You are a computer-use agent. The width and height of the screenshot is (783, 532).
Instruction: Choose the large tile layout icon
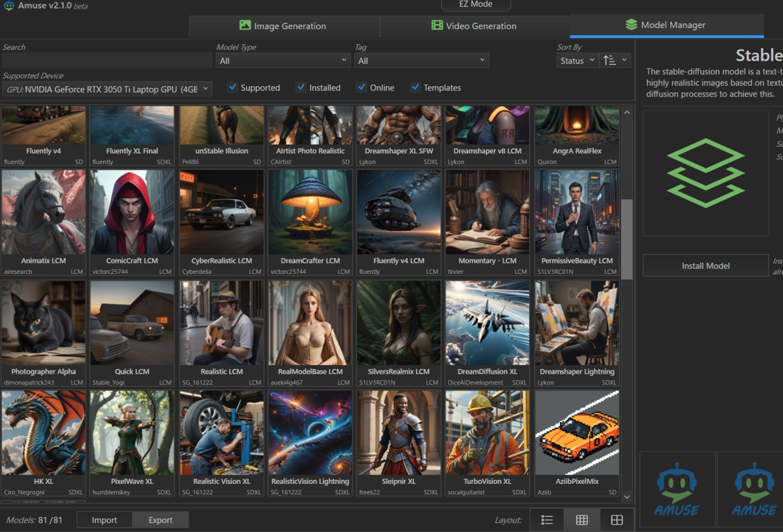617,520
